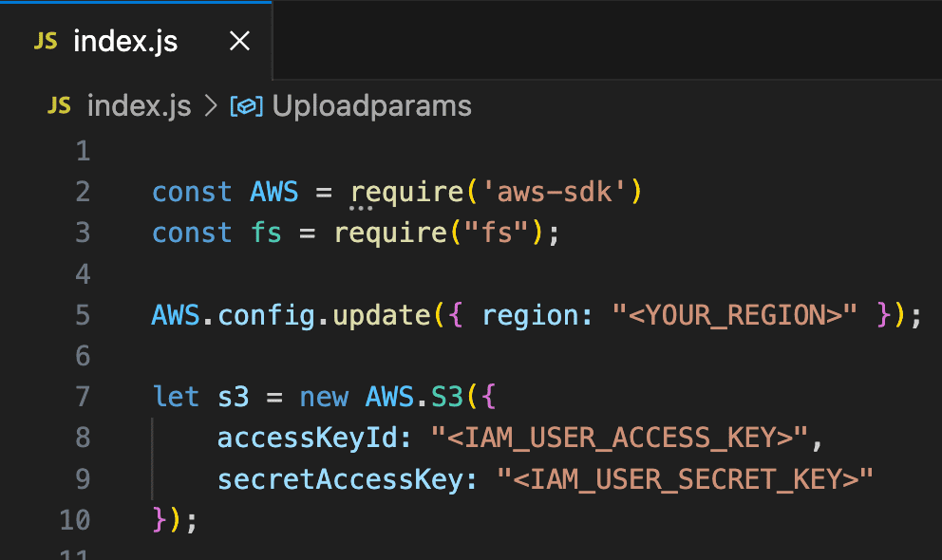The width and height of the screenshot is (942, 560).
Task: Click line number 7 in the gutter
Action: (x=82, y=397)
